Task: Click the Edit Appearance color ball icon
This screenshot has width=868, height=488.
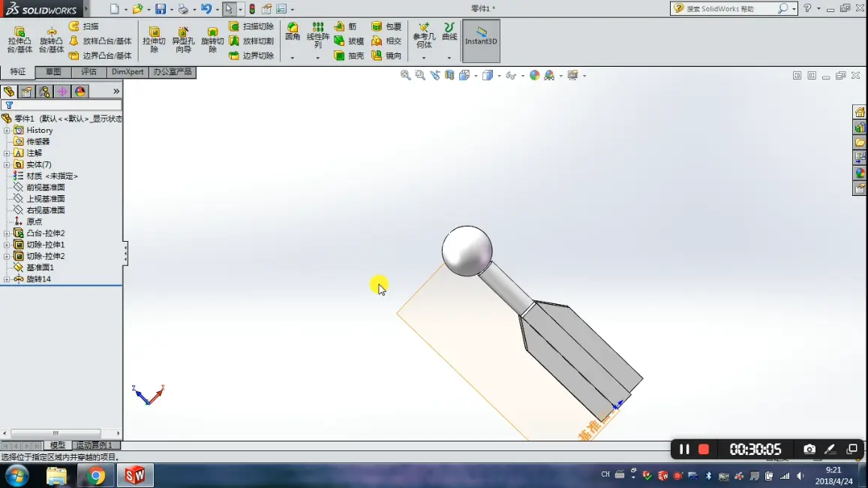Action: (x=534, y=75)
